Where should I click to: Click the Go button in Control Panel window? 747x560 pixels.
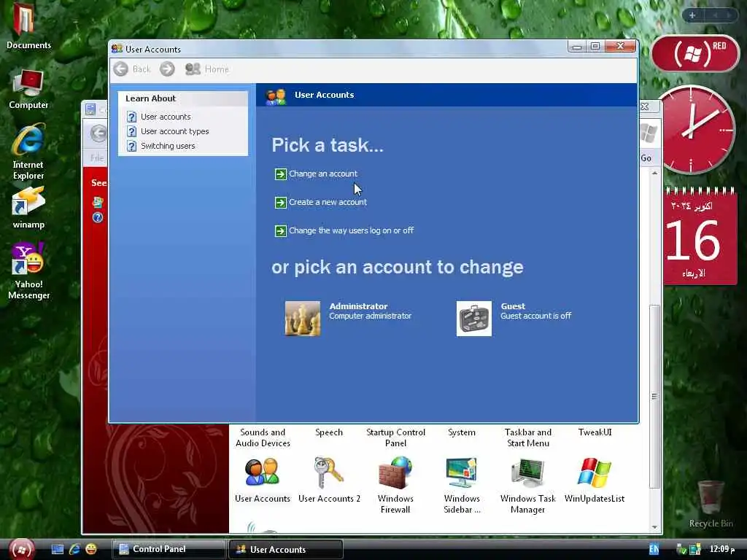coord(646,158)
